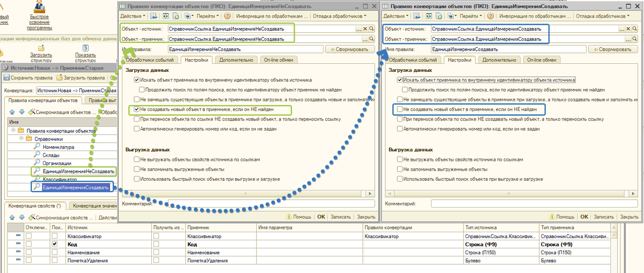This screenshot has width=644, height=273.
Task: Select ЕдиницаИзмеренияСоздавать rule in tree
Action: pos(76,187)
